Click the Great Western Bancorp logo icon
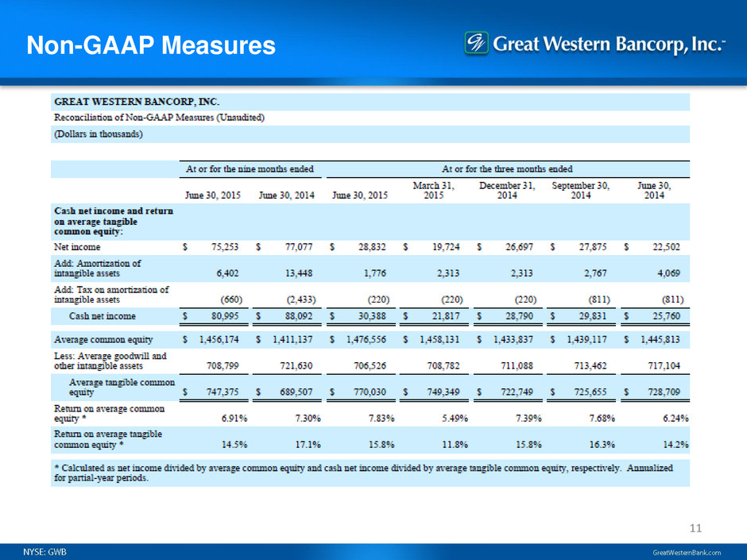This screenshot has height=560, width=747. point(476,44)
